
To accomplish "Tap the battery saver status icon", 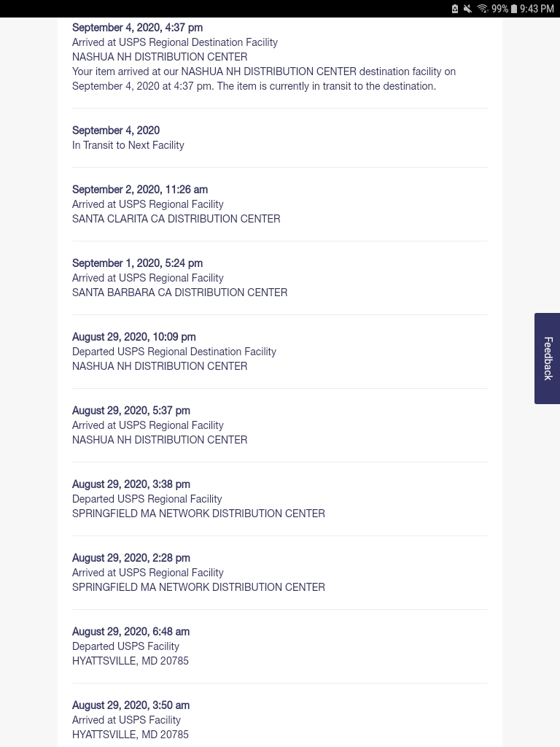I will click(455, 9).
